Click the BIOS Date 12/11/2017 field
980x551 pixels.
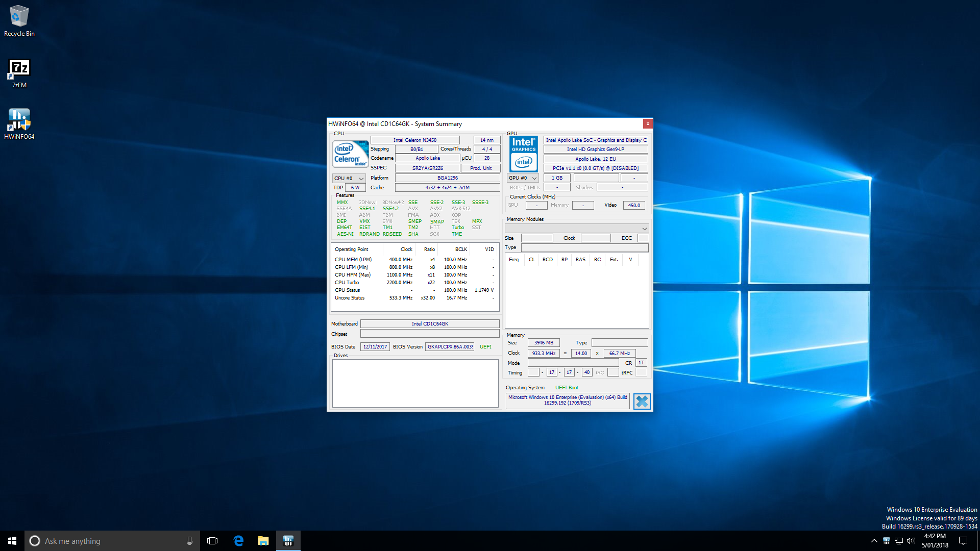[375, 347]
